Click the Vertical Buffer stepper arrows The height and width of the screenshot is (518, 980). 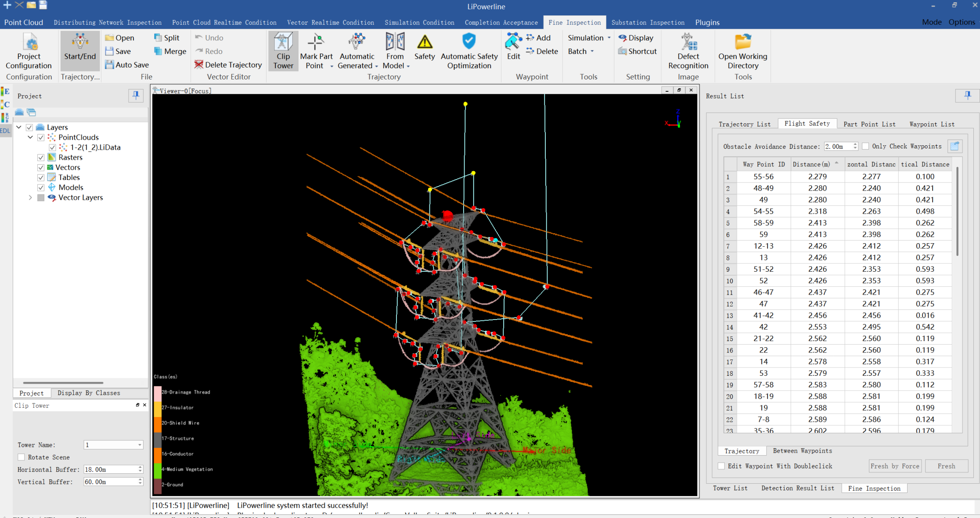point(140,482)
